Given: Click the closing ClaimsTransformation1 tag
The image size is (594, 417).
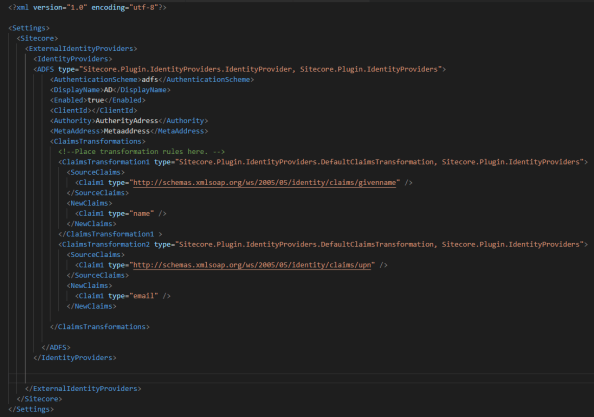Looking at the screenshot, I should (x=110, y=234).
